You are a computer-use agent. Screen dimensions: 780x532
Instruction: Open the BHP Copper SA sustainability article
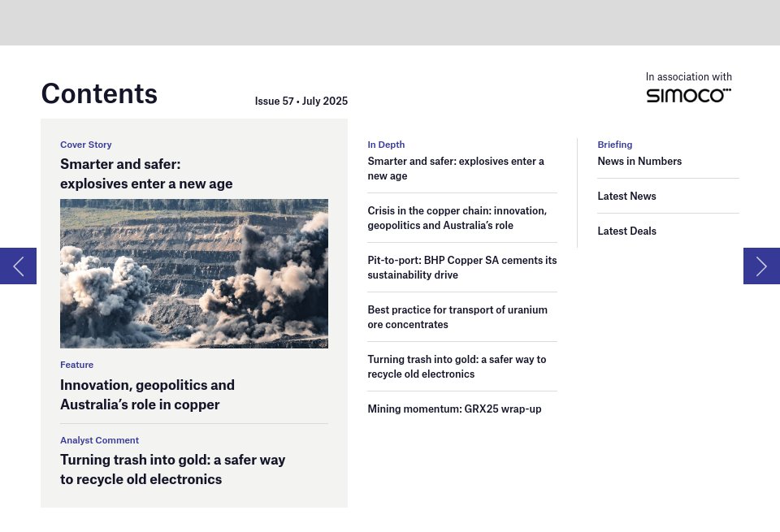click(x=461, y=267)
